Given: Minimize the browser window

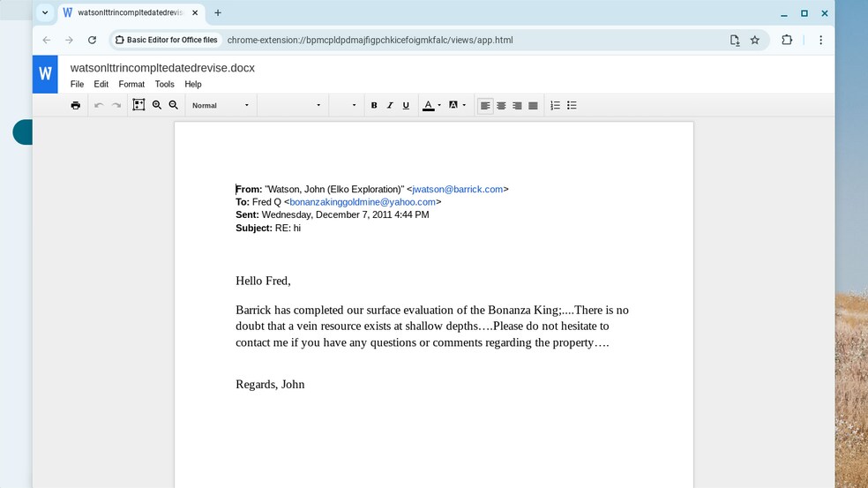Looking at the screenshot, I should (x=784, y=13).
